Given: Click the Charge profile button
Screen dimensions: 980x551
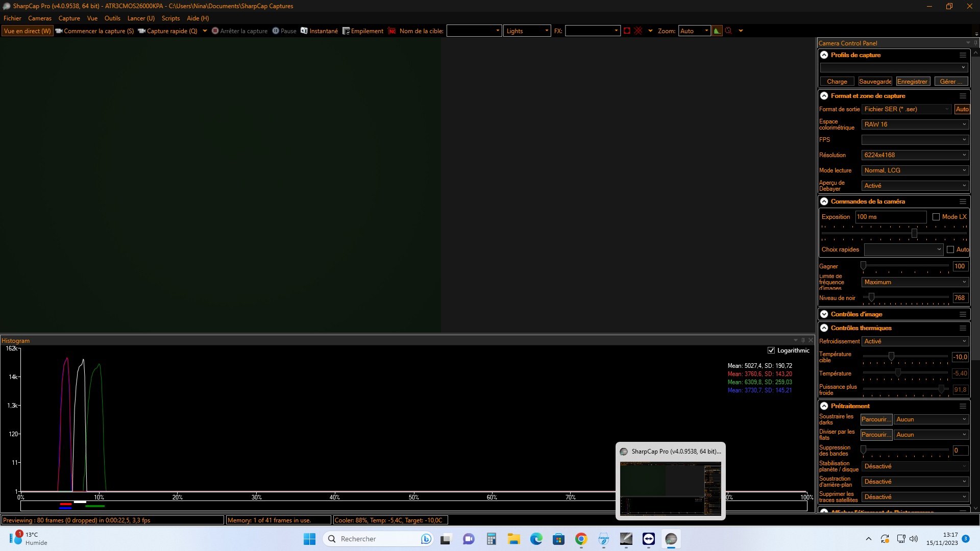Looking at the screenshot, I should tap(837, 82).
